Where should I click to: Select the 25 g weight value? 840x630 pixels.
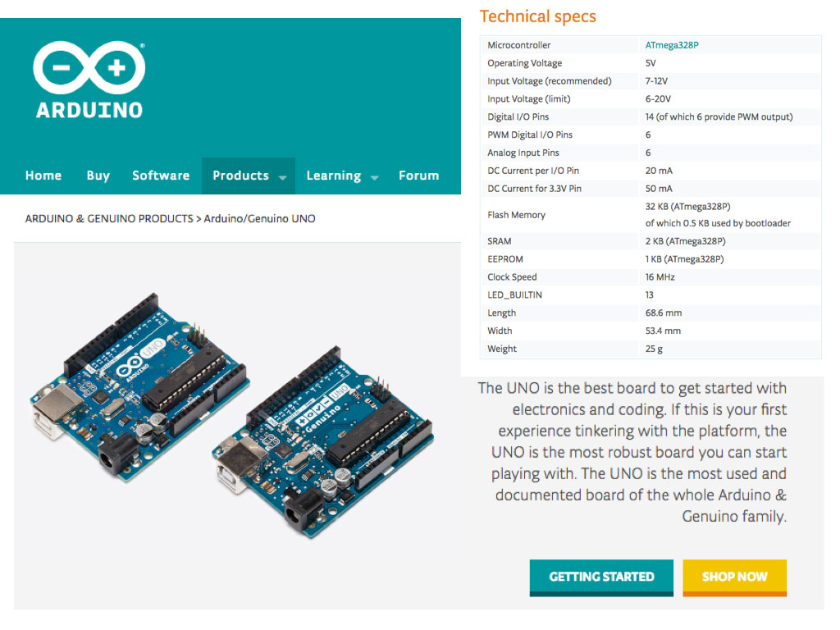pos(654,349)
